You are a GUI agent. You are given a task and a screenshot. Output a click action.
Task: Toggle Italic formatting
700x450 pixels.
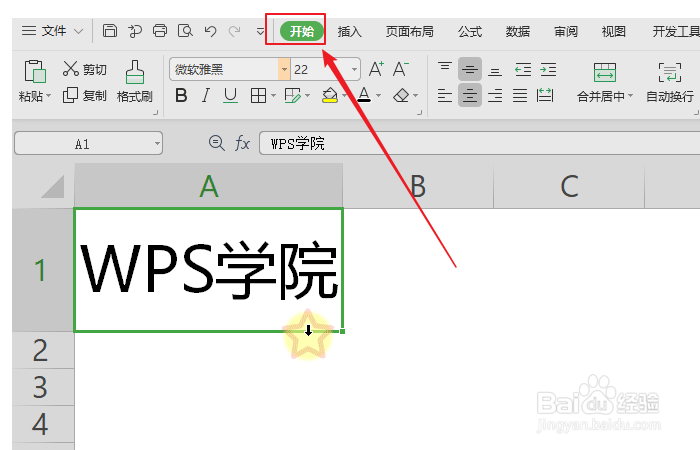coord(205,96)
